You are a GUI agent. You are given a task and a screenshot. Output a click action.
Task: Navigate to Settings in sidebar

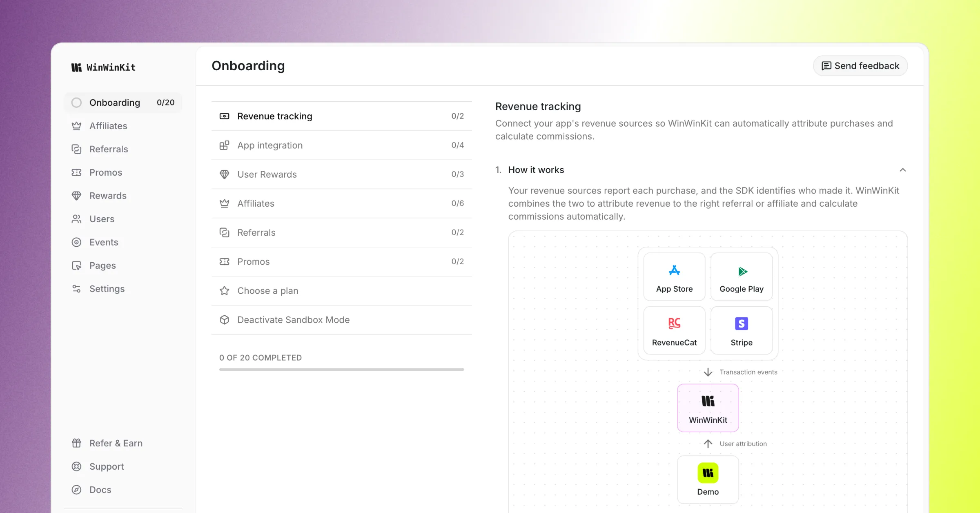[123, 289]
